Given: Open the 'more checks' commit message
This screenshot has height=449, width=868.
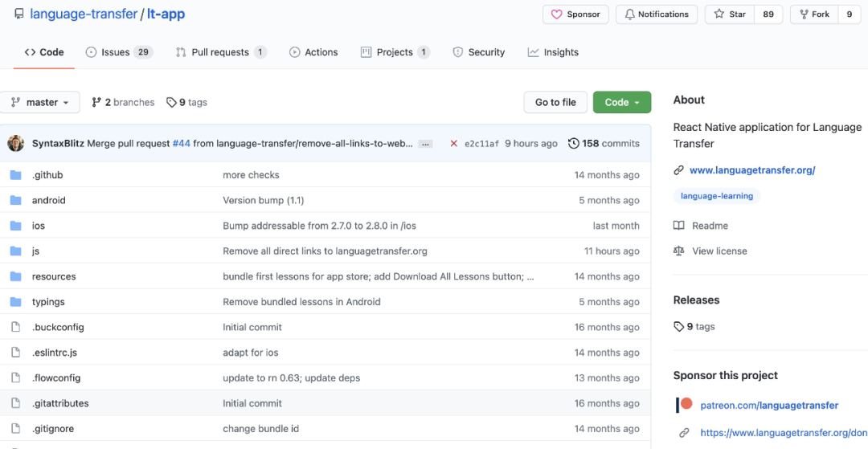Looking at the screenshot, I should [251, 175].
